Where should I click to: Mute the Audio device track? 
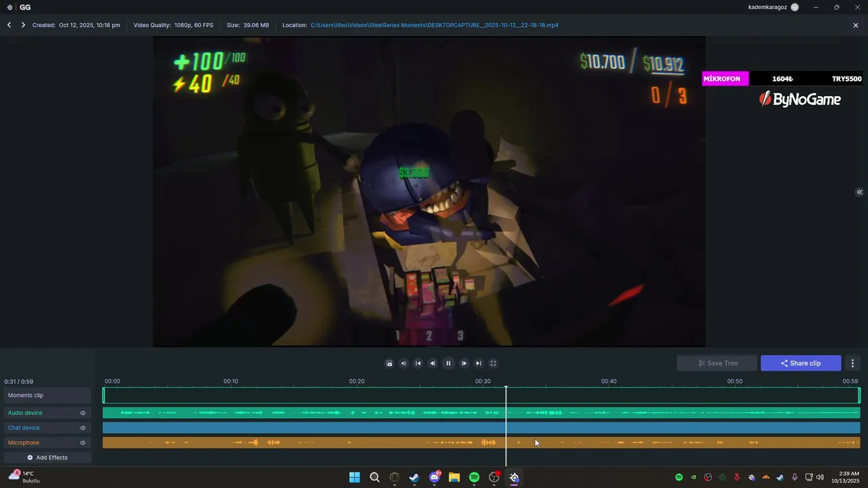click(83, 413)
